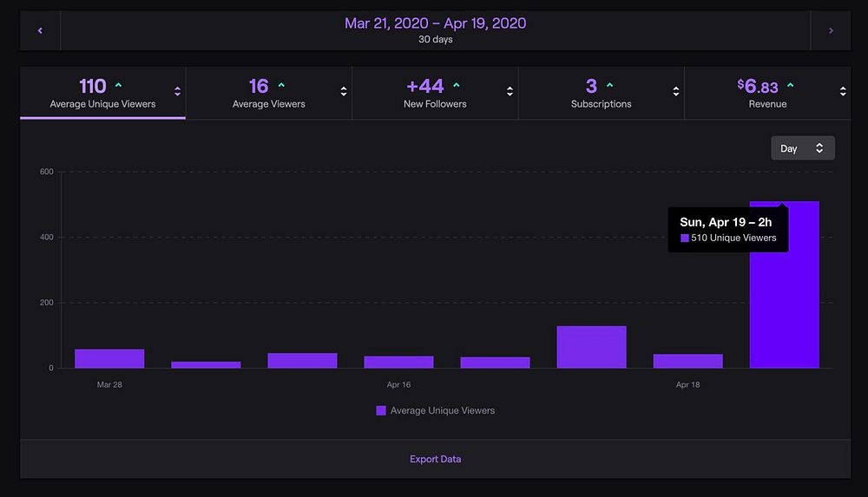Click the upward trend arrow beside $6.83
The image size is (868, 497).
[791, 85]
